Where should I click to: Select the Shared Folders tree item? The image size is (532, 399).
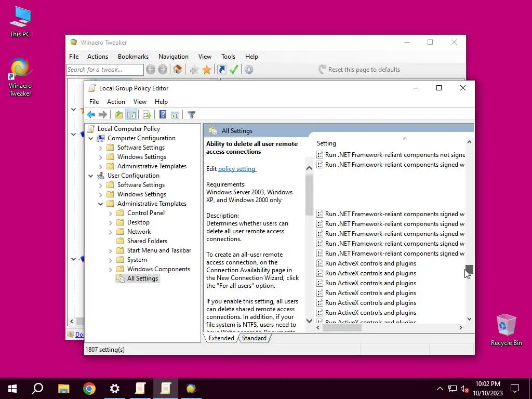(147, 241)
